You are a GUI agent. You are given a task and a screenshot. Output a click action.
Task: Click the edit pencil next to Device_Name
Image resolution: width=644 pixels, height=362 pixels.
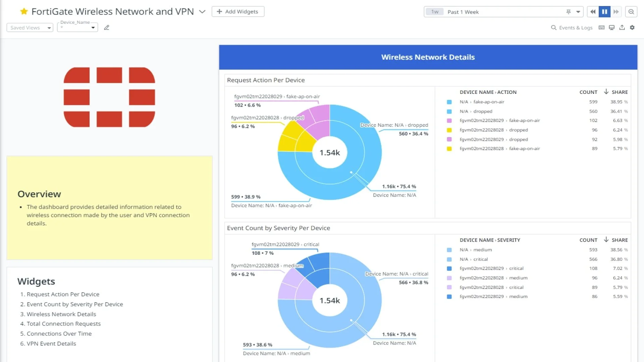[107, 27]
